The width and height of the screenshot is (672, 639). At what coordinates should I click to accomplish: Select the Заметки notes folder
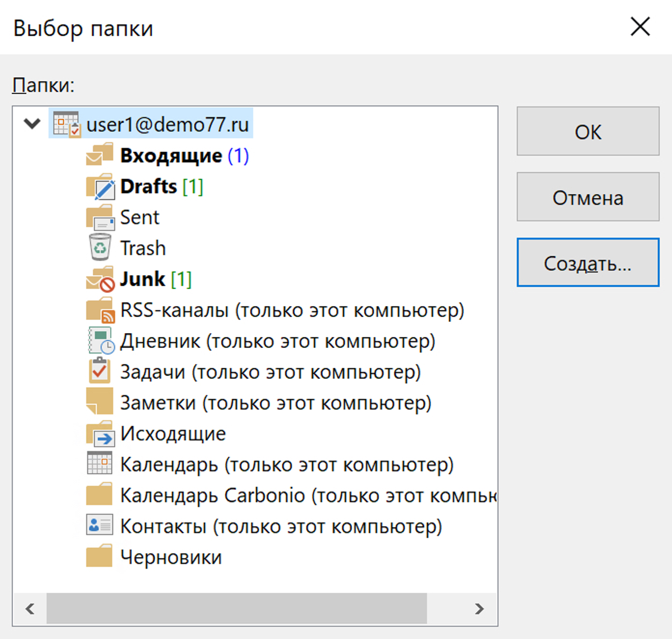point(275,403)
